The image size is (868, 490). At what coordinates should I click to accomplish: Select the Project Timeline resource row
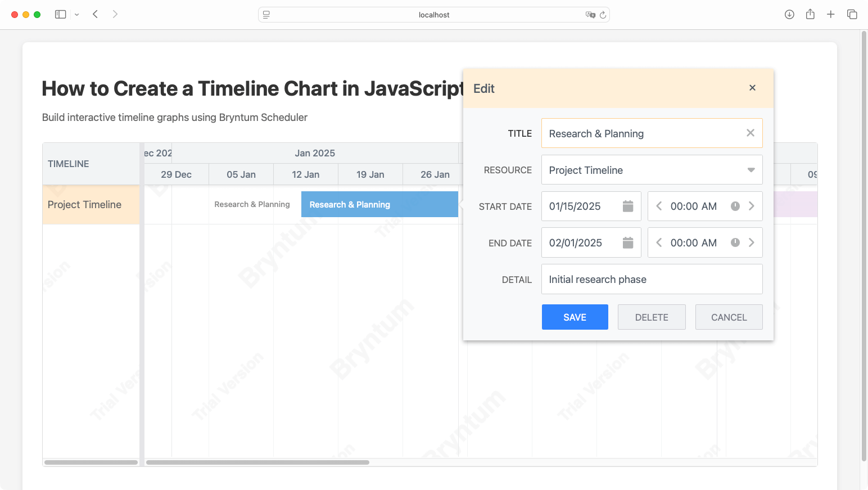point(91,205)
